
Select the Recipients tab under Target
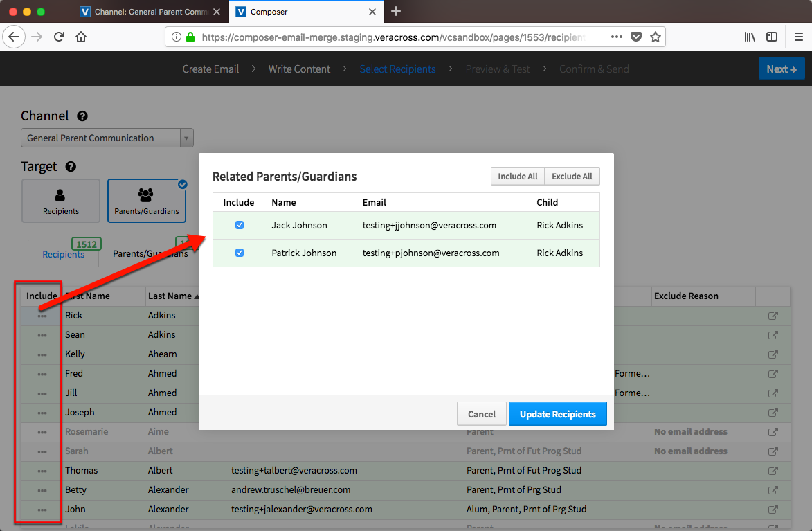(63, 253)
